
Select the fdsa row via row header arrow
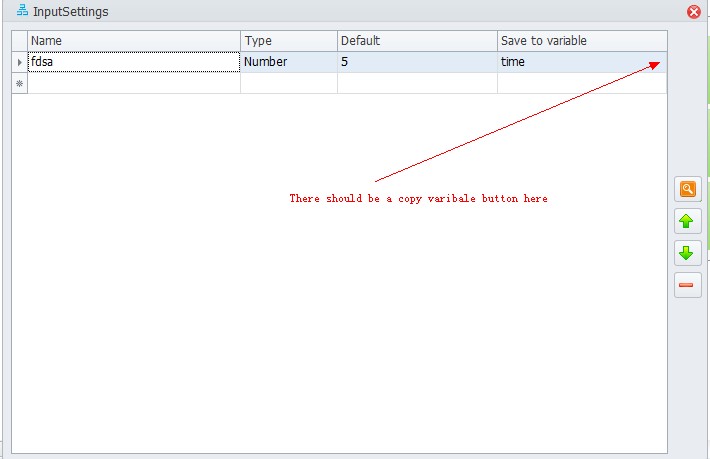19,62
